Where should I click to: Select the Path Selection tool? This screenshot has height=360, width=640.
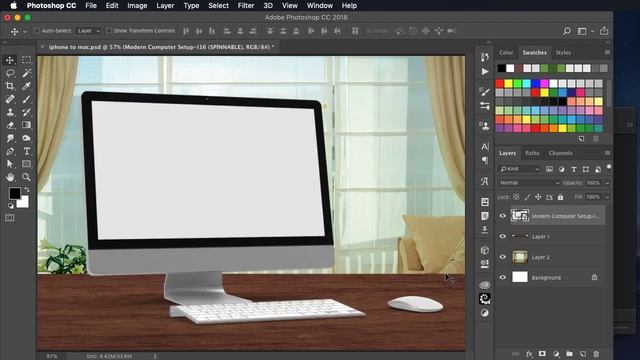coord(10,164)
